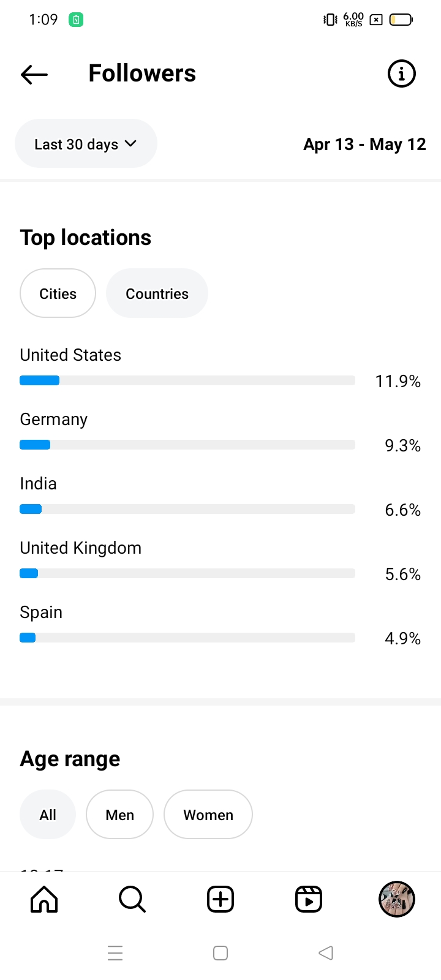
Task: Select the Countries filter chip
Action: 157,293
